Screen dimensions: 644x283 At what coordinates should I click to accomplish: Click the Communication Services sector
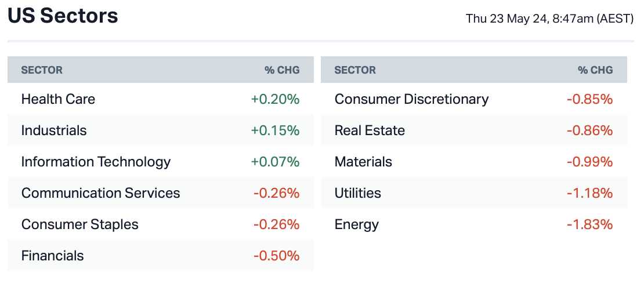[100, 193]
